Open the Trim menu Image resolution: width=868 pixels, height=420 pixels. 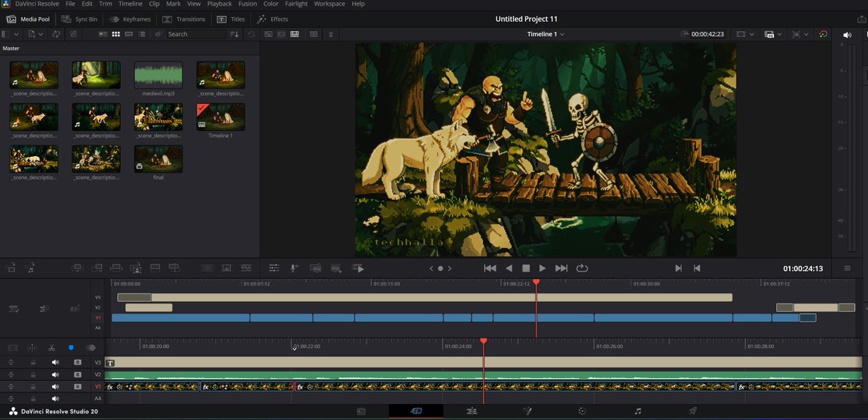[106, 4]
